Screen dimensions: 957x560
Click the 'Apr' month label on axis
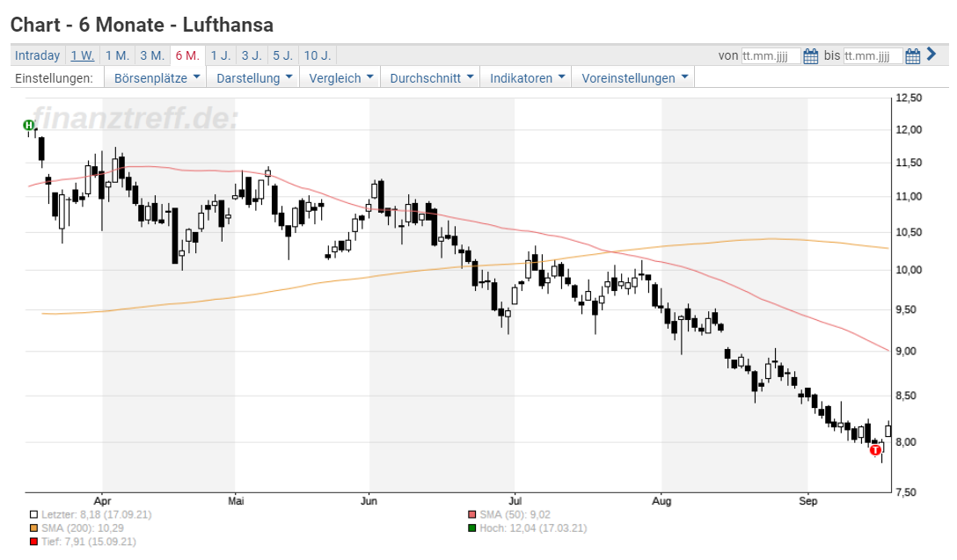pyautogui.click(x=103, y=501)
